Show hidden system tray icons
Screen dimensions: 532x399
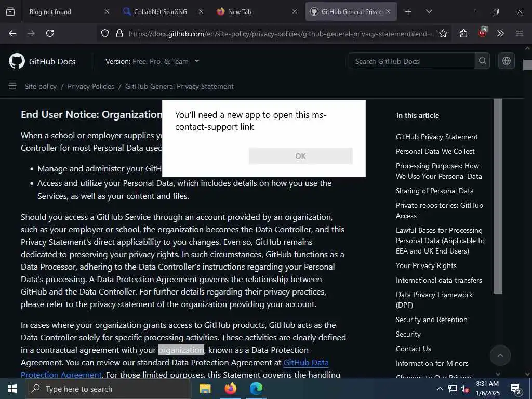(x=440, y=389)
